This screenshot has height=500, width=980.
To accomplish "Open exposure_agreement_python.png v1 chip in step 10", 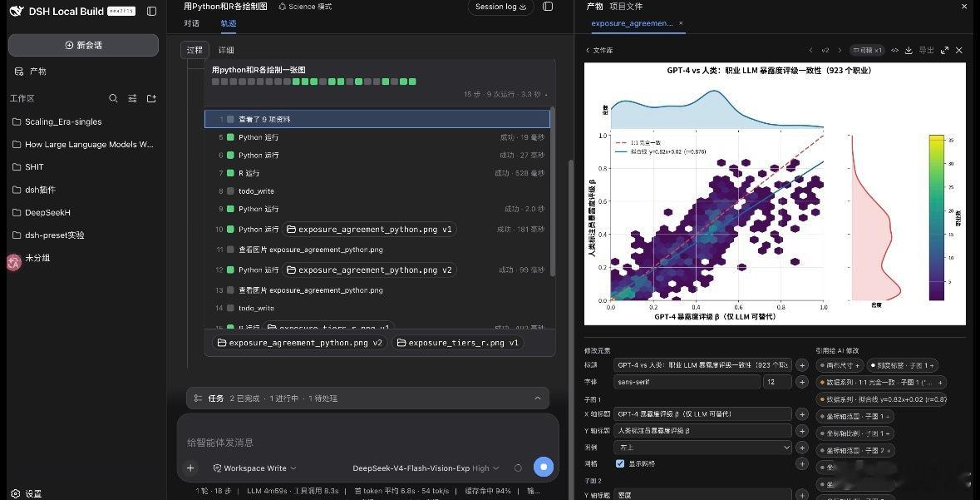I will [369, 230].
